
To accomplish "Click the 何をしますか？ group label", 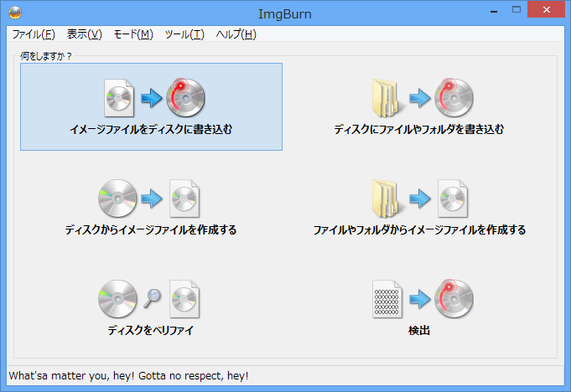I will (x=46, y=56).
